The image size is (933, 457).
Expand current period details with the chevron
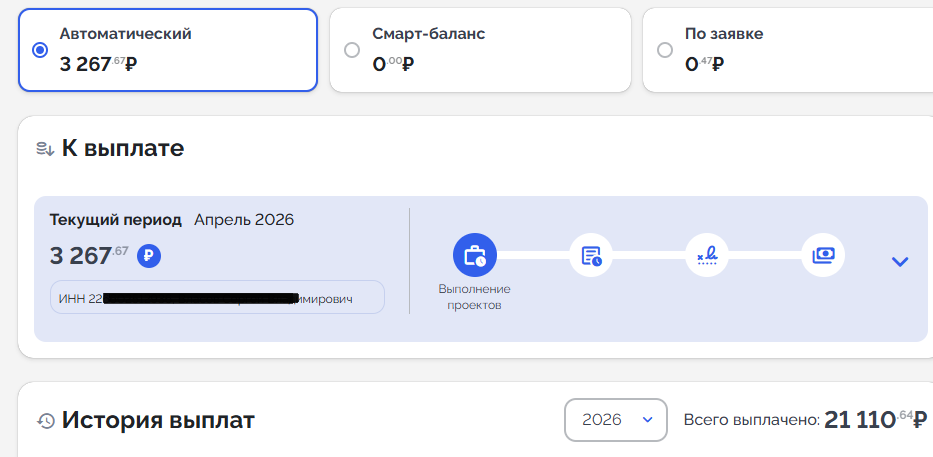pyautogui.click(x=900, y=262)
